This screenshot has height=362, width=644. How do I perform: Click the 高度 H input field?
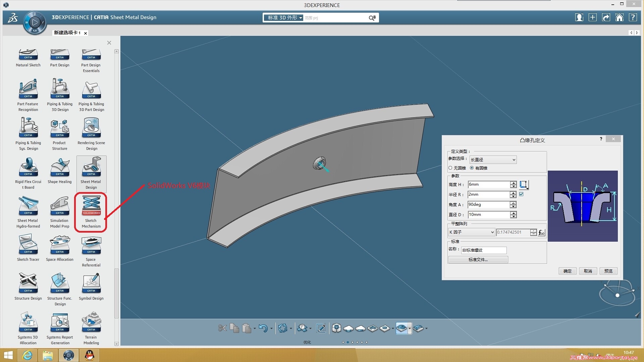click(x=489, y=184)
